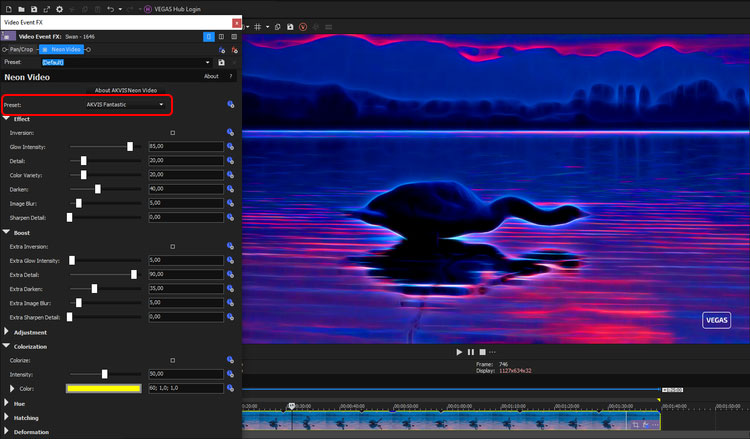Collapse the Boost section
This screenshot has height=439, width=750.
(x=6, y=232)
